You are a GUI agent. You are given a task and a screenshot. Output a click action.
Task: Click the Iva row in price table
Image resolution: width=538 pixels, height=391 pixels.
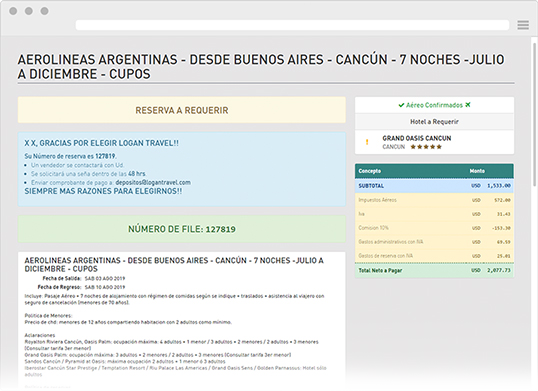pos(434,214)
